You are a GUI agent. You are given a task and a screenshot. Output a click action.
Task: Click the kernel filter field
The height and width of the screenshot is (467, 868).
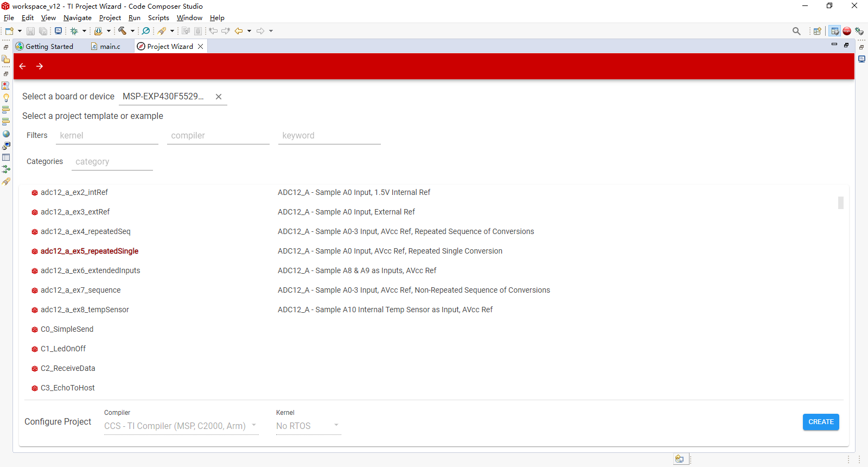(x=107, y=136)
